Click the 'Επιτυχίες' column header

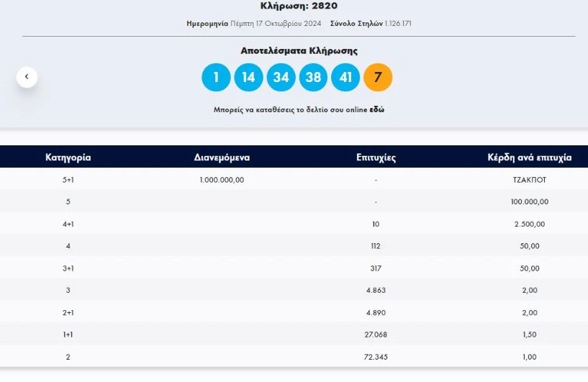click(x=376, y=157)
